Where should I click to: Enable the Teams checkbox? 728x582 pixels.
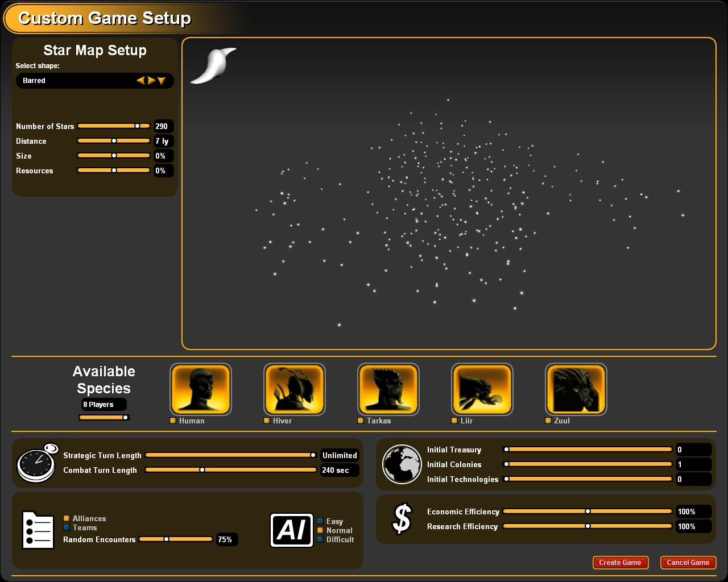67,527
